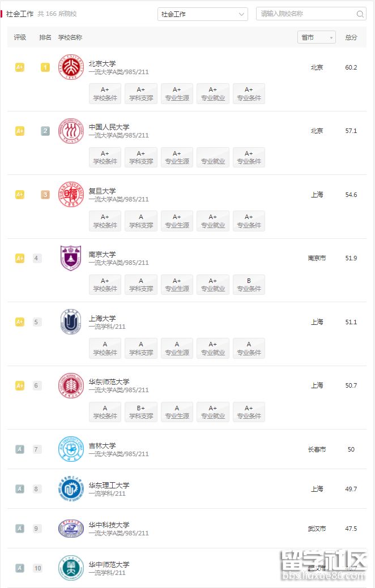Click the Nanjing University crest
Viewport: 375px width, 588px height.
[71, 258]
